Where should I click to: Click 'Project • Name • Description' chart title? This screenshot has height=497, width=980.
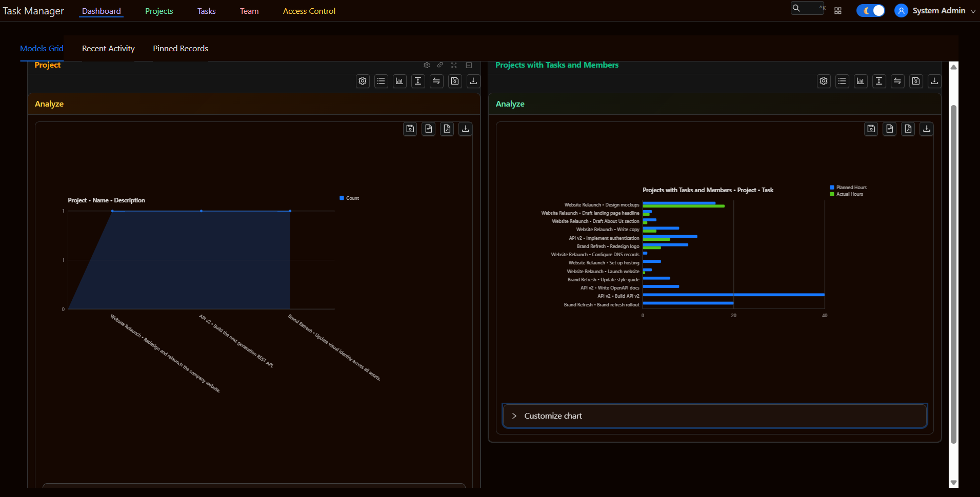pyautogui.click(x=106, y=200)
